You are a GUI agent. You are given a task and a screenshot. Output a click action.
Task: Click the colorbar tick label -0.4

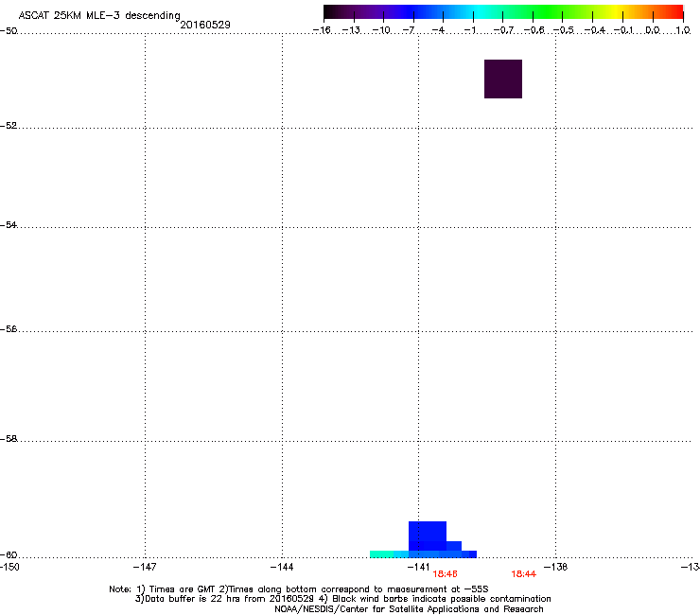point(595,30)
